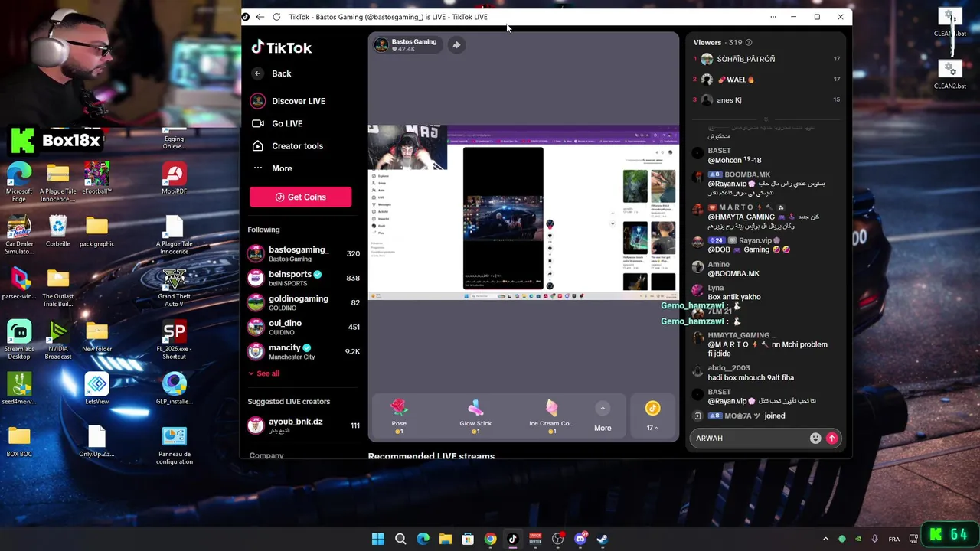Click BOOMBA.MK username in chat
This screenshot has height=551, width=980.
[x=747, y=174]
